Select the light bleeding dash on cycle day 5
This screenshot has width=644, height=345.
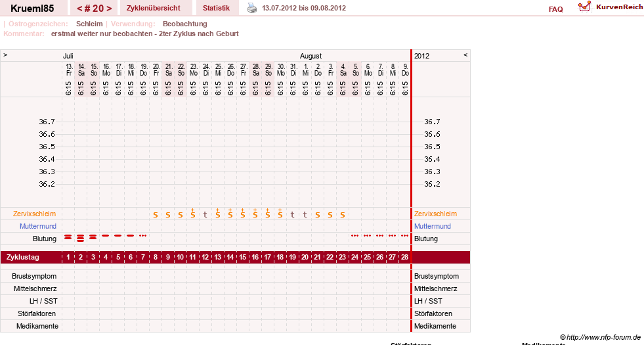point(118,236)
